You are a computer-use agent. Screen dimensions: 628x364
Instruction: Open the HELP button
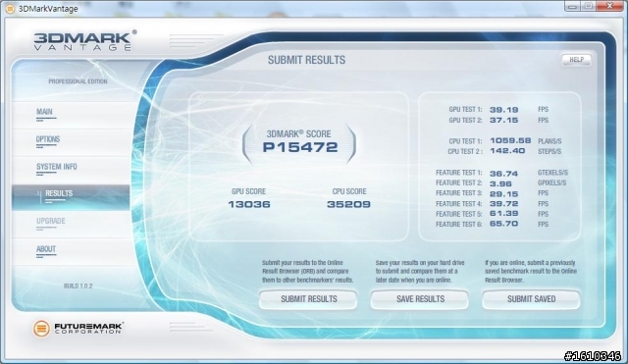[576, 60]
